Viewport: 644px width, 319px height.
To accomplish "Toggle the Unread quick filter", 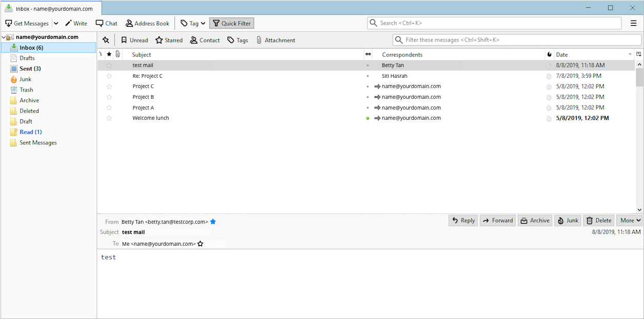I will point(134,40).
